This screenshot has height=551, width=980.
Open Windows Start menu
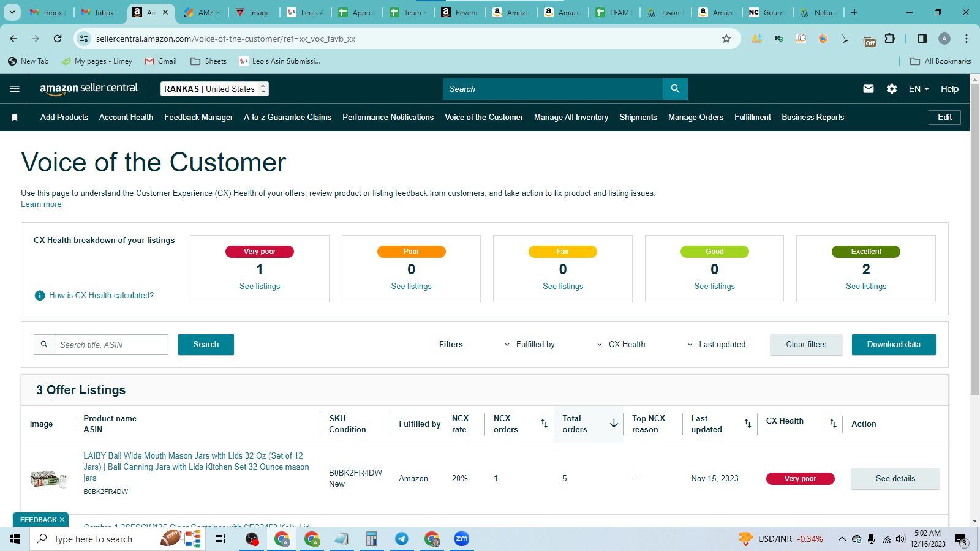point(15,539)
